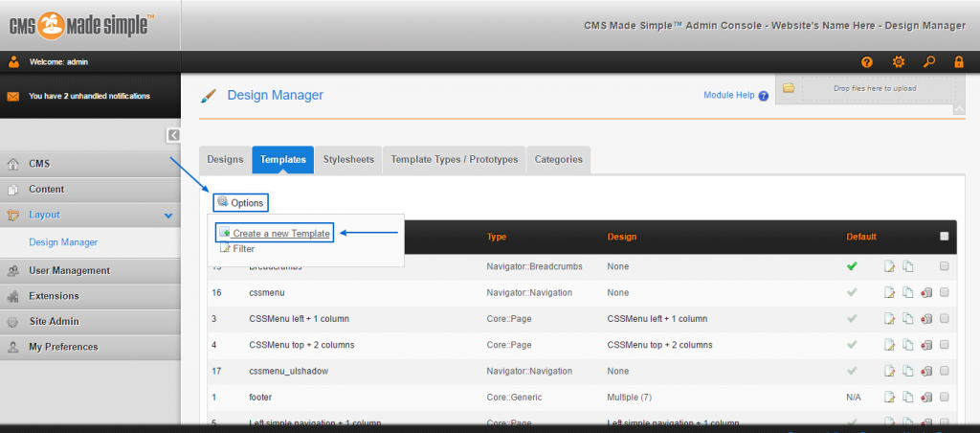980x433 pixels.
Task: Set cssmenu as default via its grey checkmark
Action: coord(851,292)
